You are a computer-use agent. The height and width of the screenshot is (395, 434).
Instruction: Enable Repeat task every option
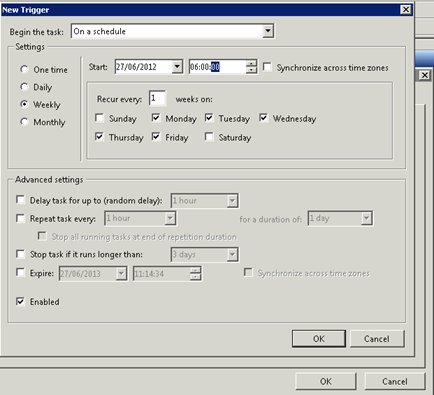click(20, 218)
